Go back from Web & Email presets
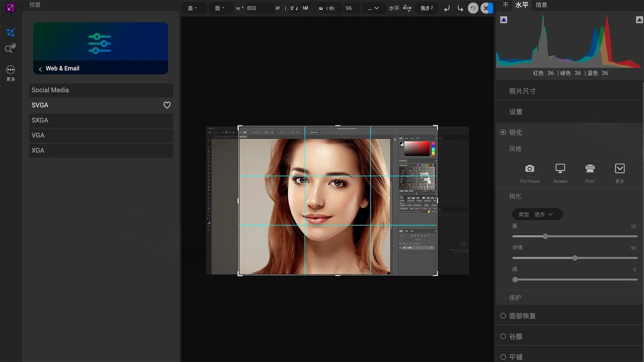This screenshot has width=644, height=362. (40, 69)
